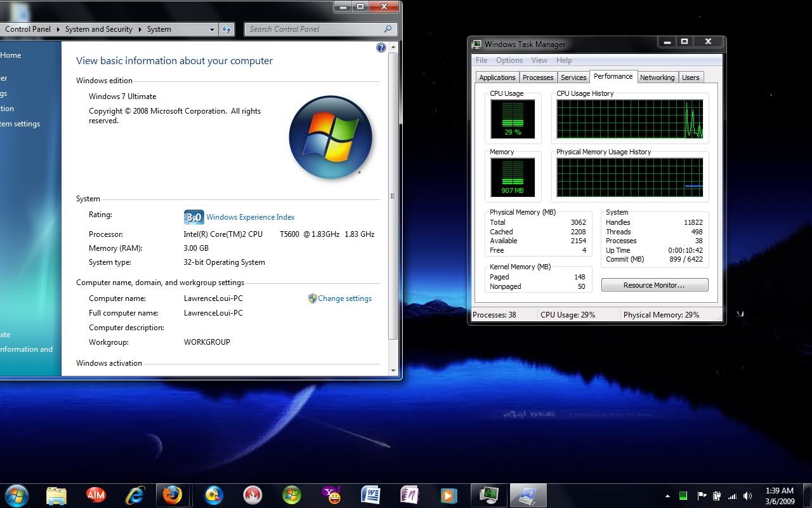
Task: Open the Options menu in Task Manager
Action: pos(509,60)
